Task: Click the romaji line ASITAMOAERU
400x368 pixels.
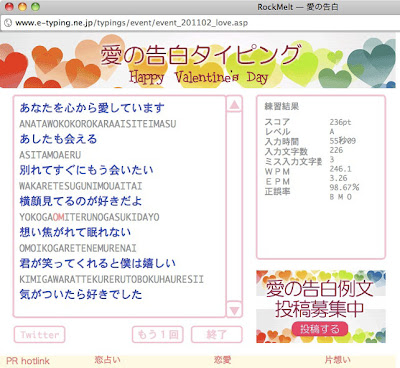Action: pos(50,155)
